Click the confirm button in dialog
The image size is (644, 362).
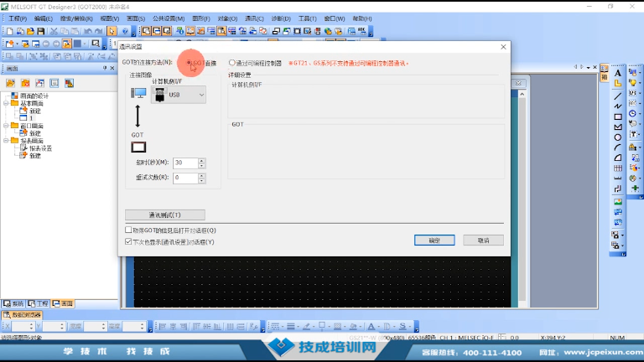(434, 240)
